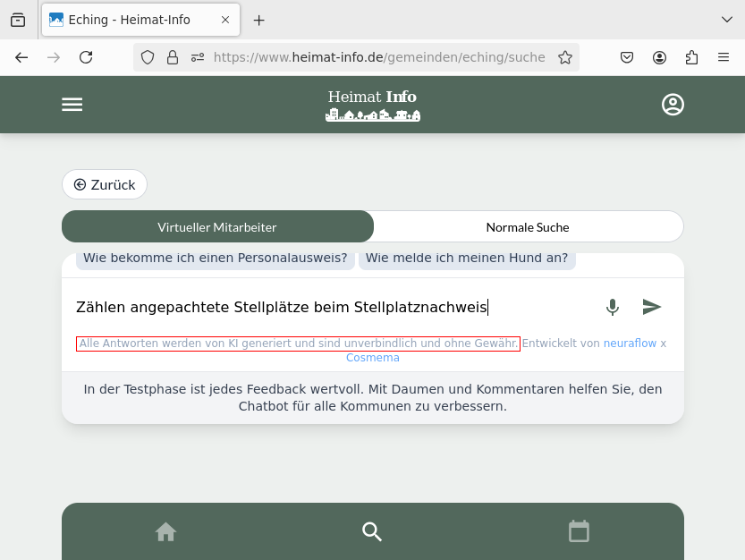The height and width of the screenshot is (560, 745).
Task: Open the neuraflow link
Action: (630, 344)
